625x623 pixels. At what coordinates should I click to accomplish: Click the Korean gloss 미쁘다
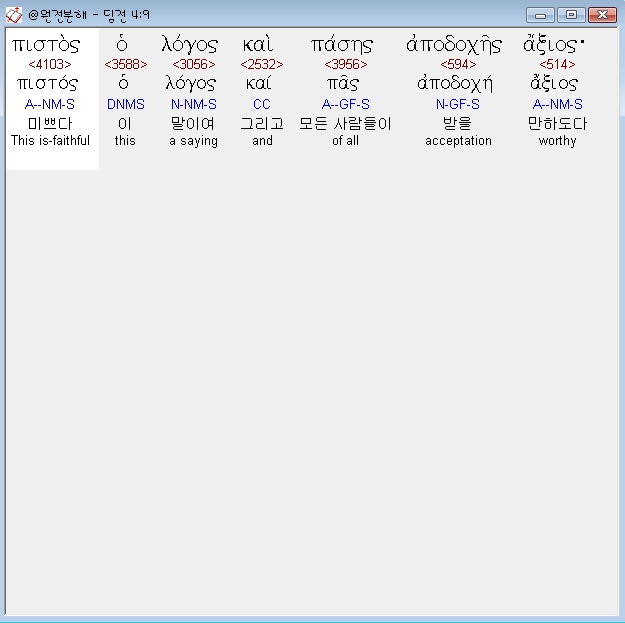pos(50,124)
